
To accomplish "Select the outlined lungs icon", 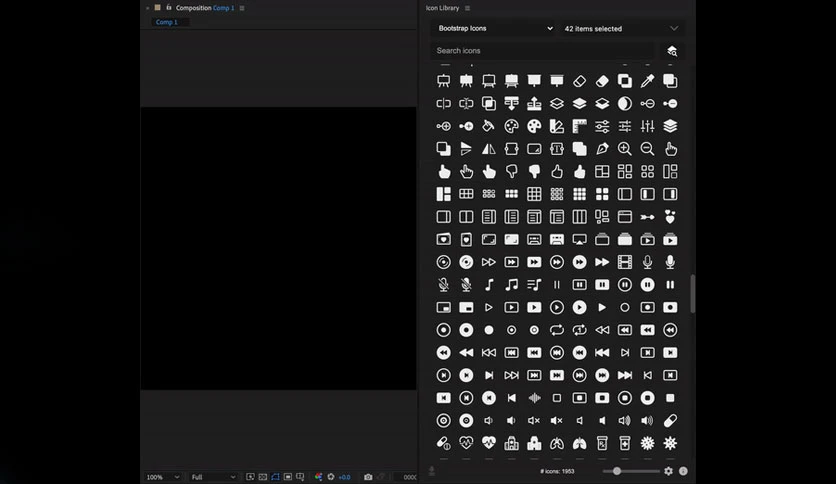I will 557,443.
